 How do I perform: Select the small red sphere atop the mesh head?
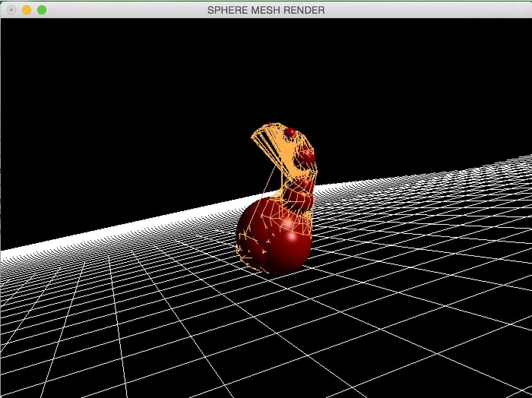[290, 132]
